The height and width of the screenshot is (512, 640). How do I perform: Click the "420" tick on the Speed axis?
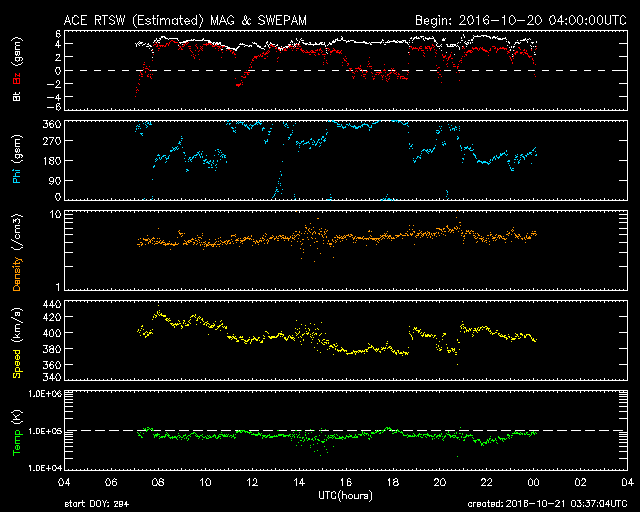click(x=52, y=317)
